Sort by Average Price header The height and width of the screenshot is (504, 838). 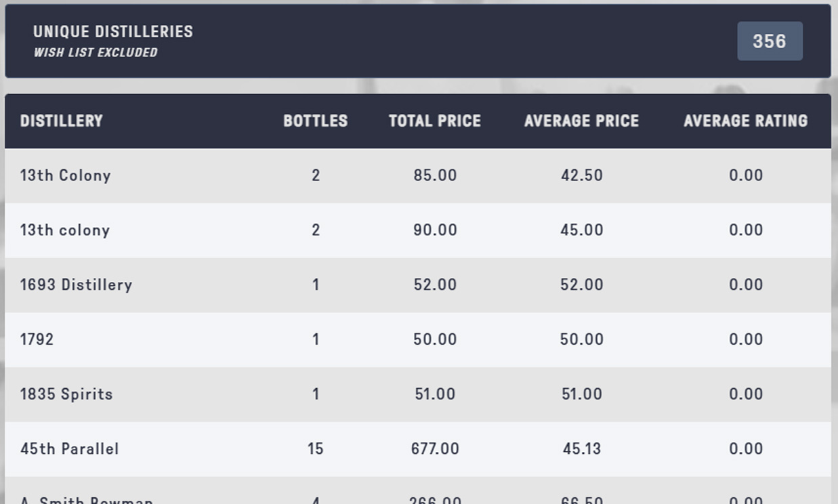[581, 121]
